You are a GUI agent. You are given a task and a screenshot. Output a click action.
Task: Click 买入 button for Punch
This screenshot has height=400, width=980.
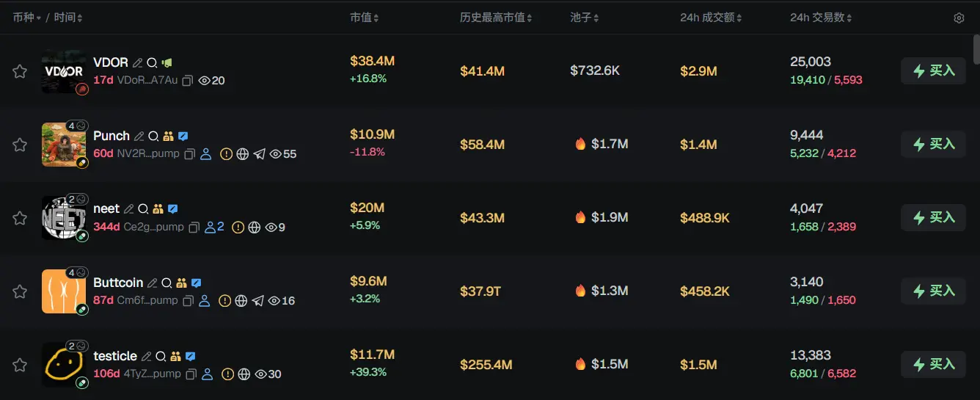tap(933, 144)
